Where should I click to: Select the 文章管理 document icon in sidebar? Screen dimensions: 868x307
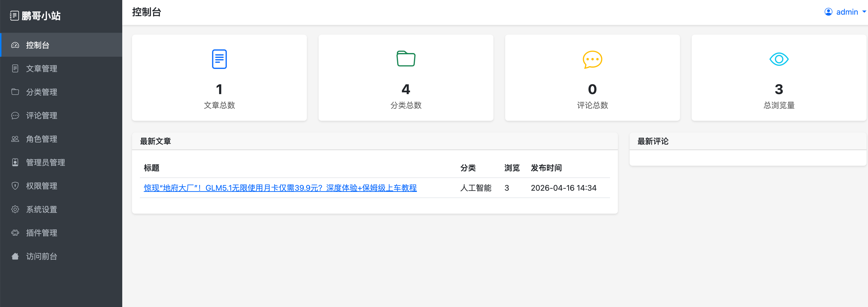[x=15, y=68]
